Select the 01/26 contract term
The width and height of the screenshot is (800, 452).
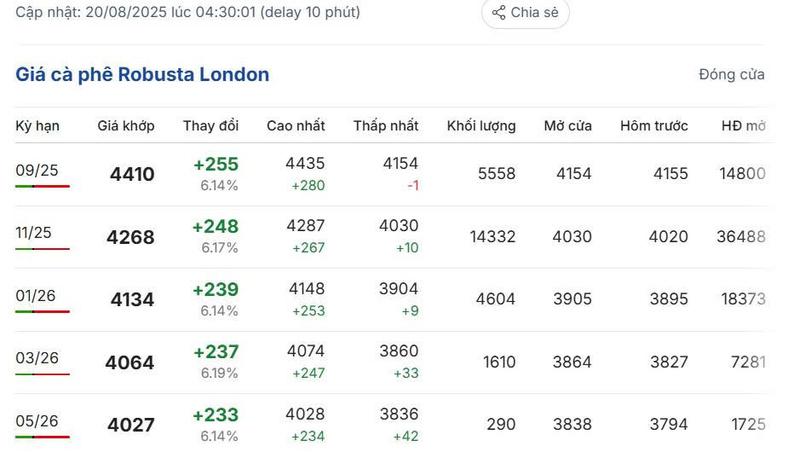tap(37, 295)
